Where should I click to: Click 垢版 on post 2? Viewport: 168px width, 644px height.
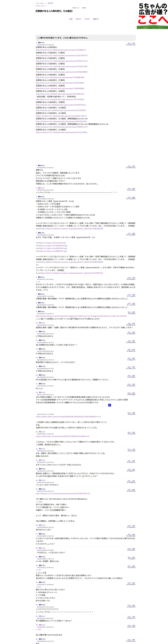[x=129, y=166]
